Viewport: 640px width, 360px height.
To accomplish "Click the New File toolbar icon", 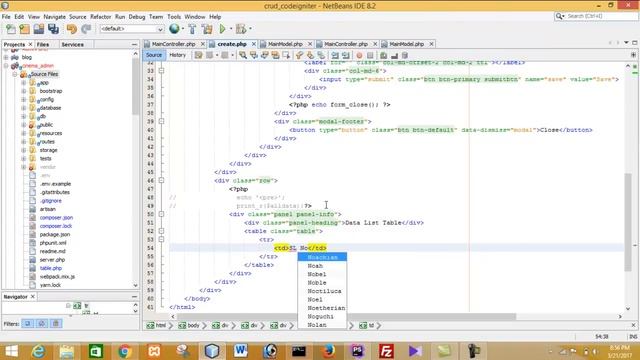I will point(11,29).
